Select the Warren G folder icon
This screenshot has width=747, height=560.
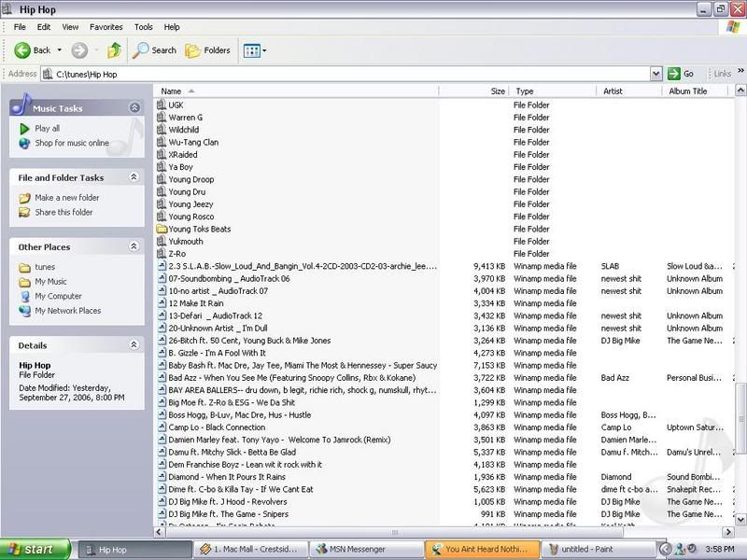[x=162, y=118]
